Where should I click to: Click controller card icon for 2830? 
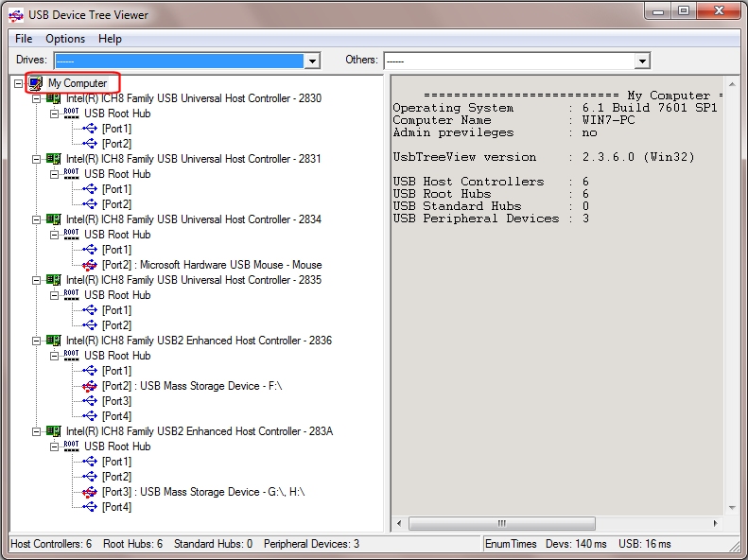click(x=53, y=98)
